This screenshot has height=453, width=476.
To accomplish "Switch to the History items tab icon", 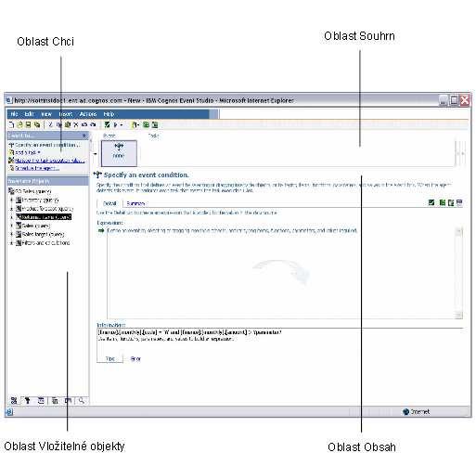I will (68, 401).
